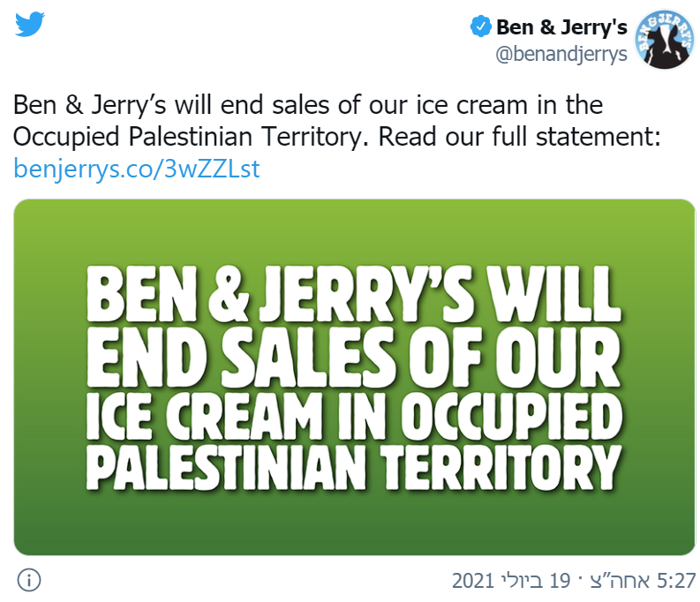Screen dimensions: 700x602
Task: Click the Twitter bird logo
Action: point(30,24)
